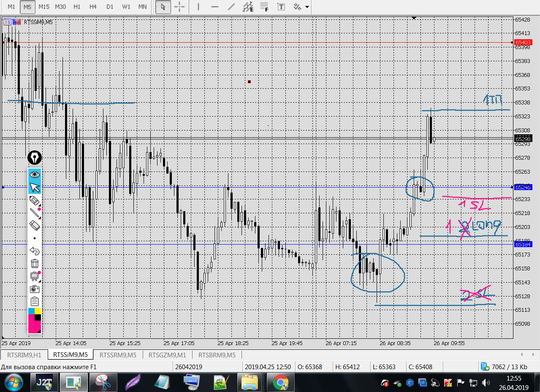The image size is (540, 392).
Task: Select the equidistant channel tool
Action: pyautogui.click(x=247, y=7)
